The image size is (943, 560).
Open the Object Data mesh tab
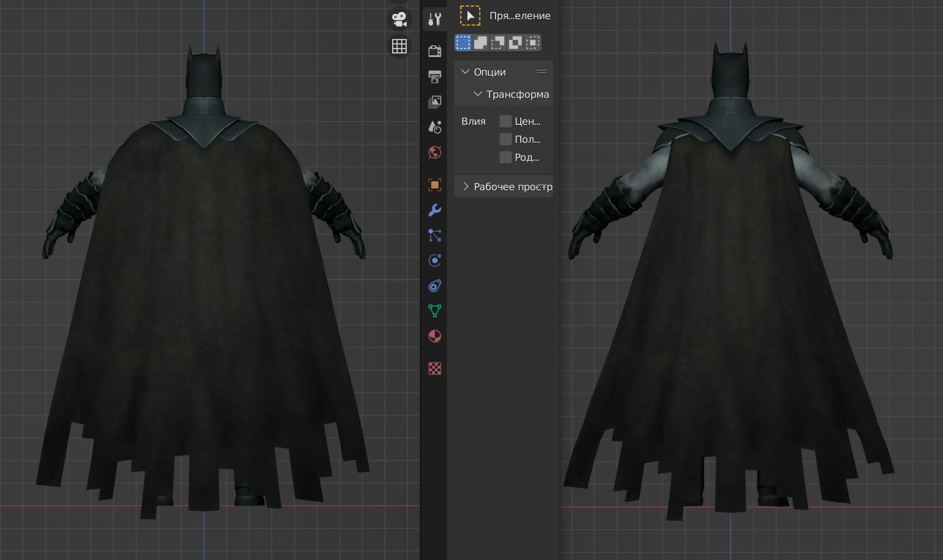435,311
